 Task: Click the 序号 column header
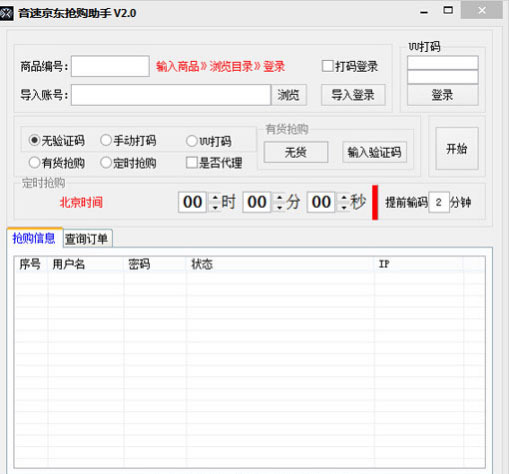[x=31, y=264]
